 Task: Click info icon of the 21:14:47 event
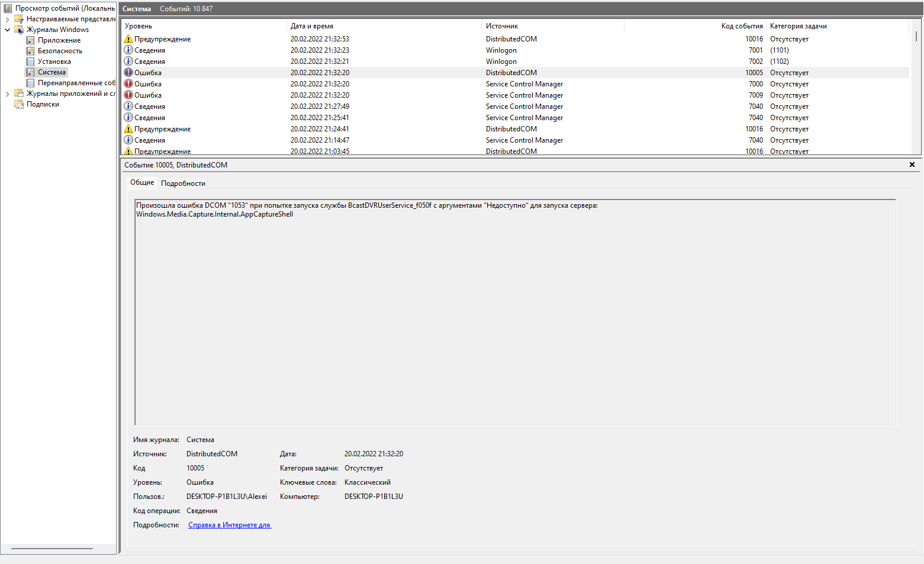128,140
